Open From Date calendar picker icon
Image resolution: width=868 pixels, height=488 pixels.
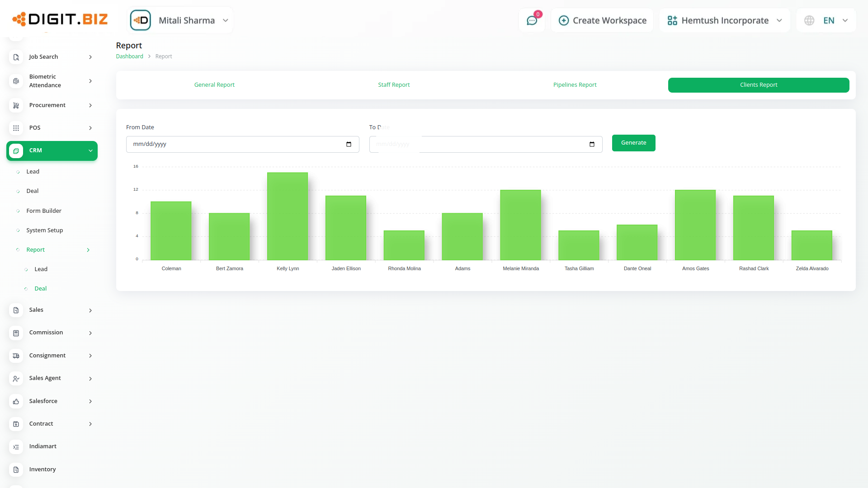pyautogui.click(x=349, y=144)
